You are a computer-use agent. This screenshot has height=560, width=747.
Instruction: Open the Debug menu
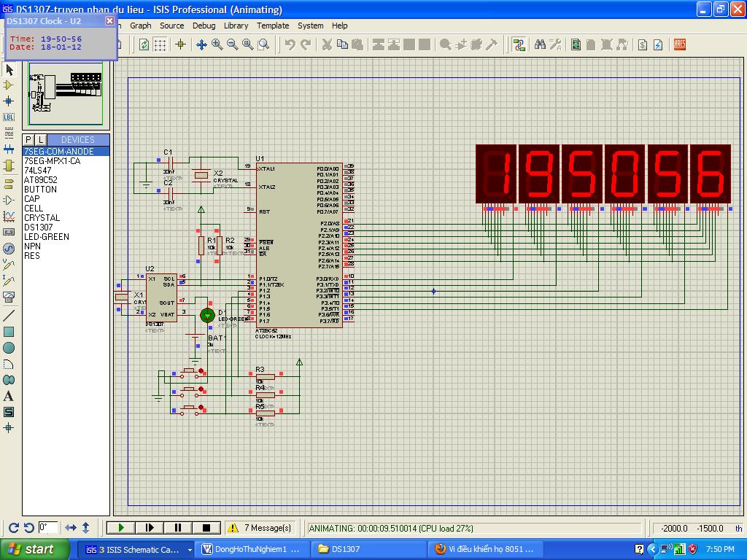coord(204,26)
